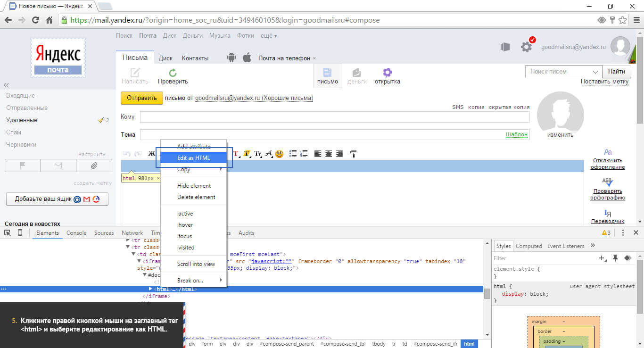The image size is (644, 348).
Task: Open the settings gear icon
Action: pos(526,47)
